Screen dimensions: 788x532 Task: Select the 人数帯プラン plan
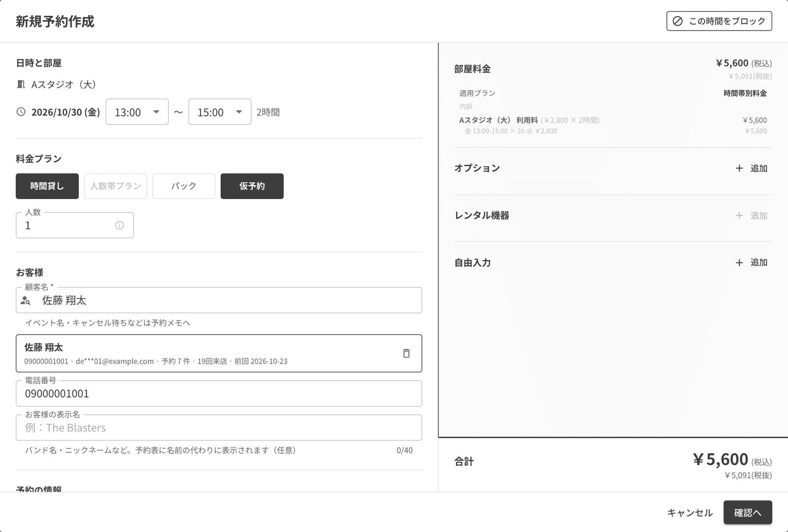[116, 186]
